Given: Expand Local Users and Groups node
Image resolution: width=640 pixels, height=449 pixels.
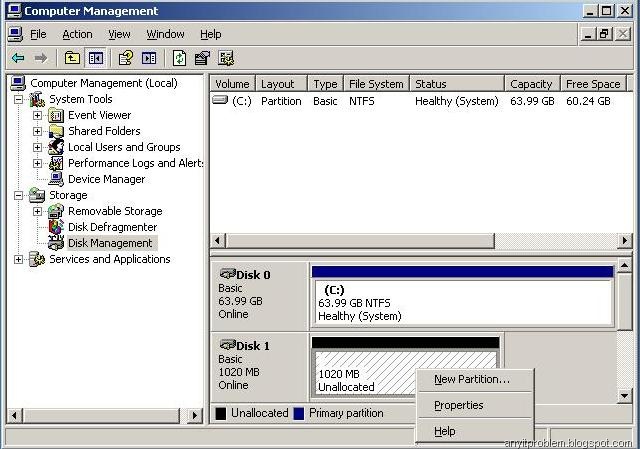Looking at the screenshot, I should [37, 147].
